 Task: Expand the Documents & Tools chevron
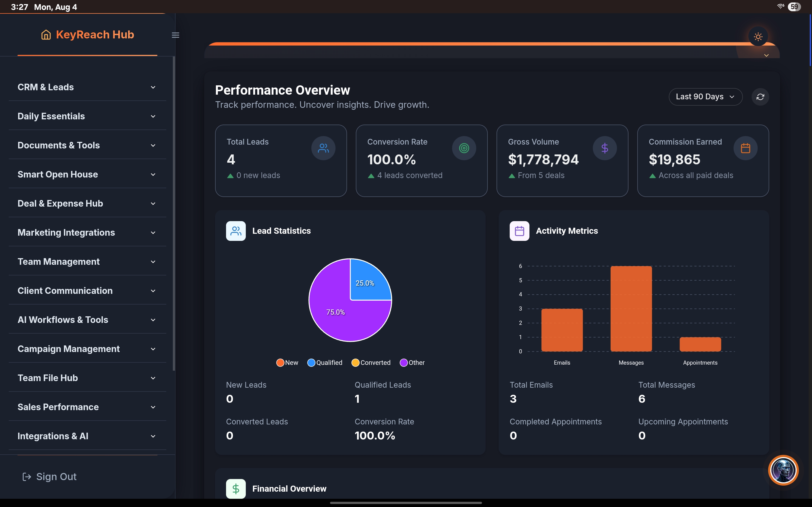coord(153,145)
